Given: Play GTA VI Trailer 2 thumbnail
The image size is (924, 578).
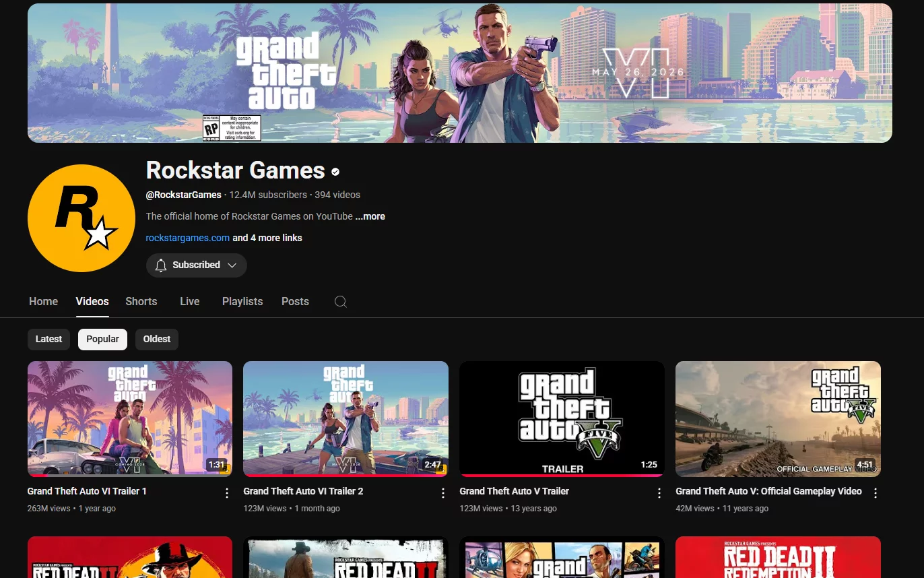Looking at the screenshot, I should (x=345, y=418).
